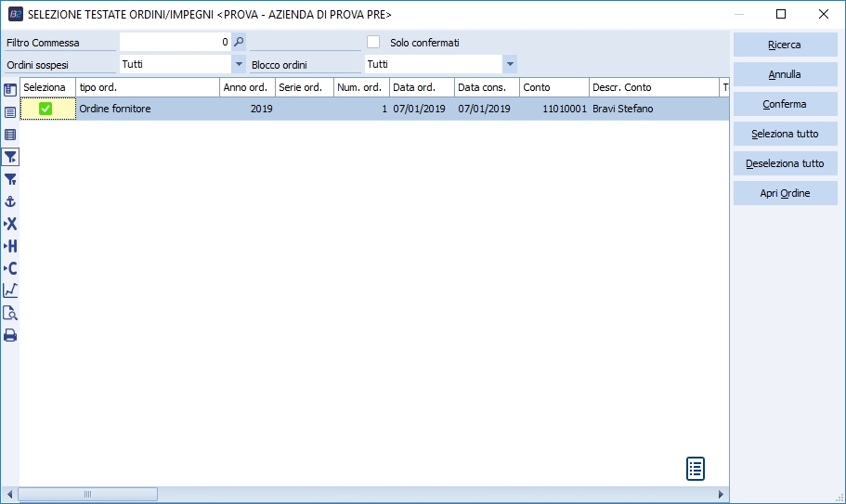The image size is (846, 504).
Task: Open the line chart icon in sidebar
Action: coord(10,291)
